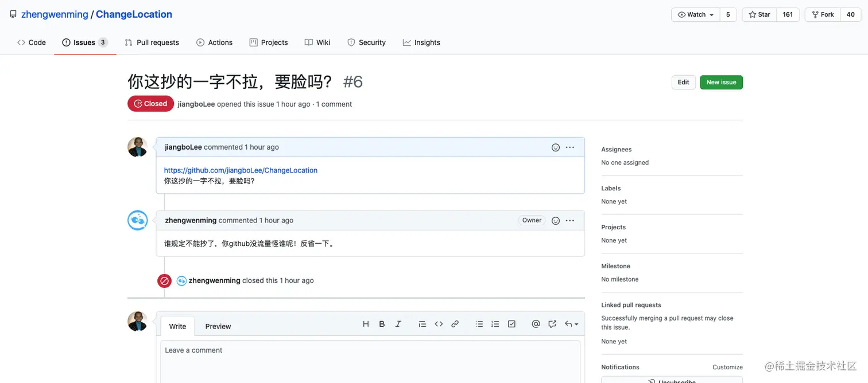Open Milestone in sidebar

615,267
